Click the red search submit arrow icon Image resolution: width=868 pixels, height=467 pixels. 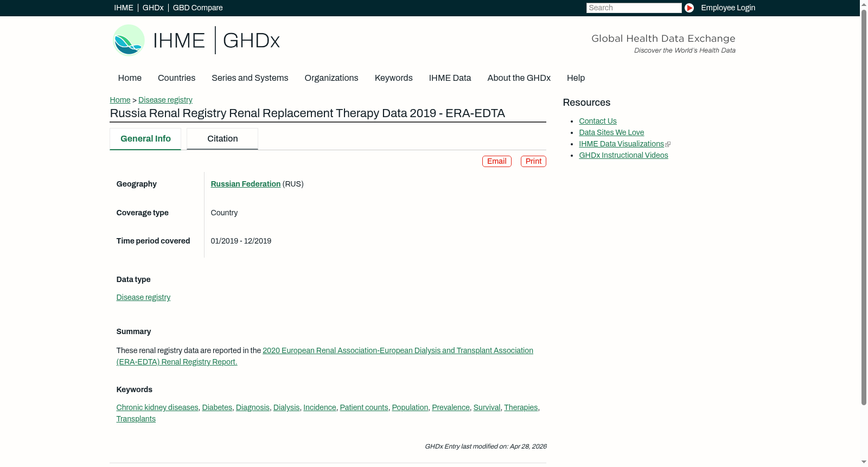[x=689, y=8]
